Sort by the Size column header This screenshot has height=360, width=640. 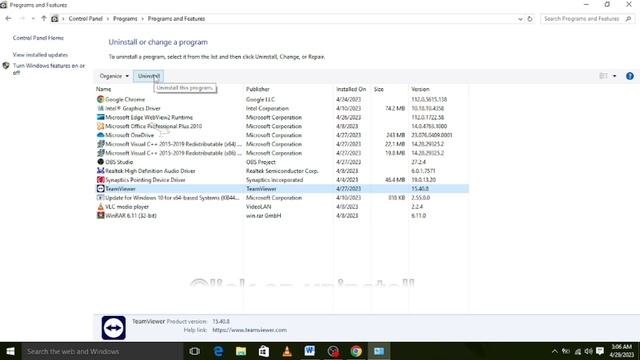378,89
